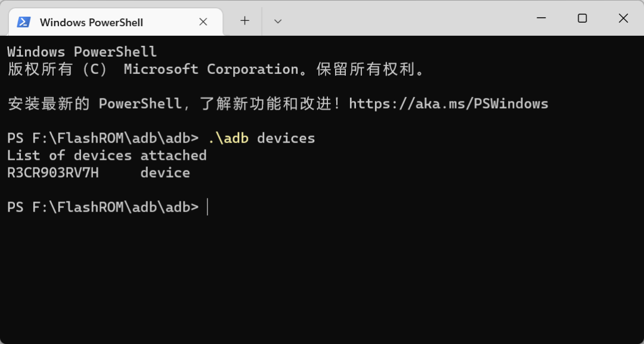Open a new tab with the plus button
Image resolution: width=644 pixels, height=344 pixels.
(x=244, y=21)
